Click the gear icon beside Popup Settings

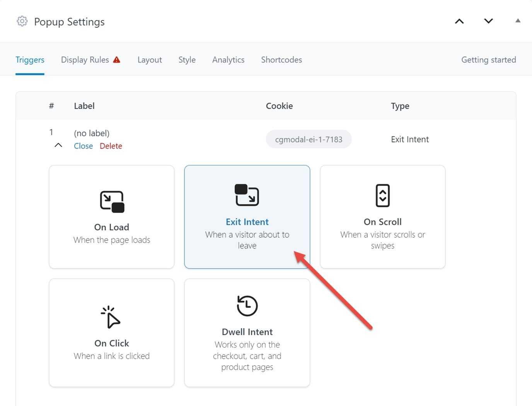(x=22, y=21)
